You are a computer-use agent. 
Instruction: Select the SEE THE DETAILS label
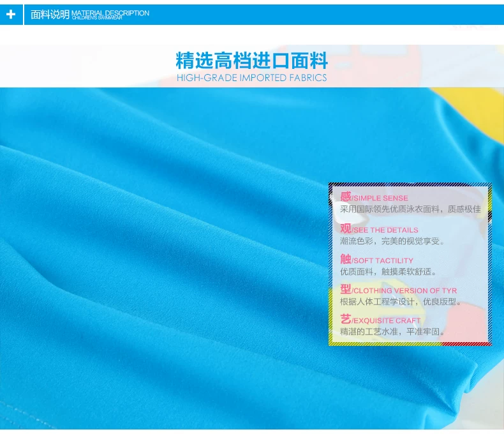coord(386,230)
